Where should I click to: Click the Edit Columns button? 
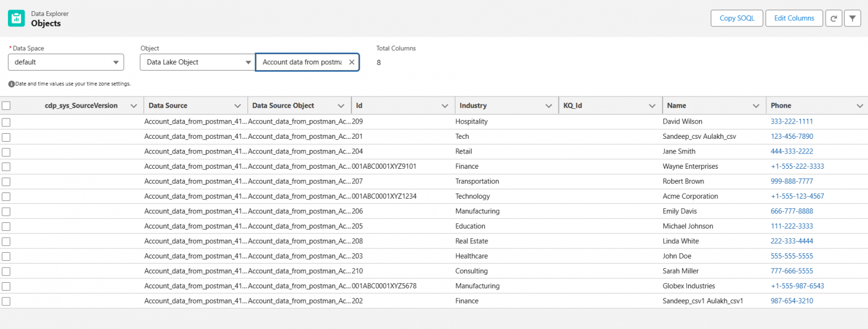pos(793,18)
